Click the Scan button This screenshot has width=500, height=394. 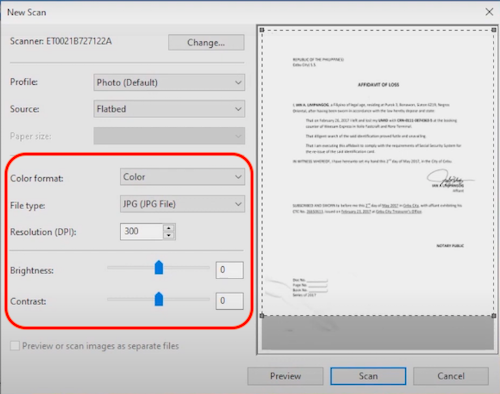[368, 376]
